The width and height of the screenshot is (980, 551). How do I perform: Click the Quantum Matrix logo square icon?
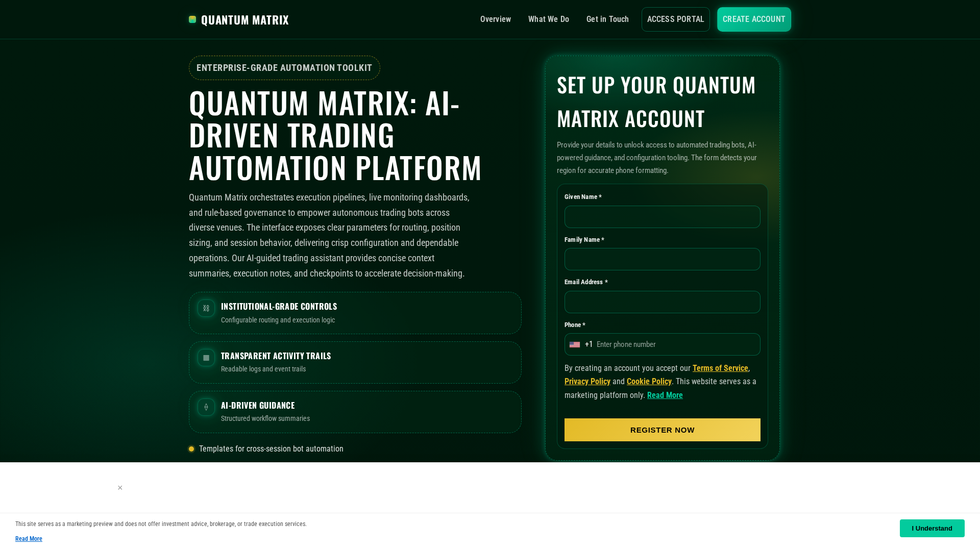(192, 19)
